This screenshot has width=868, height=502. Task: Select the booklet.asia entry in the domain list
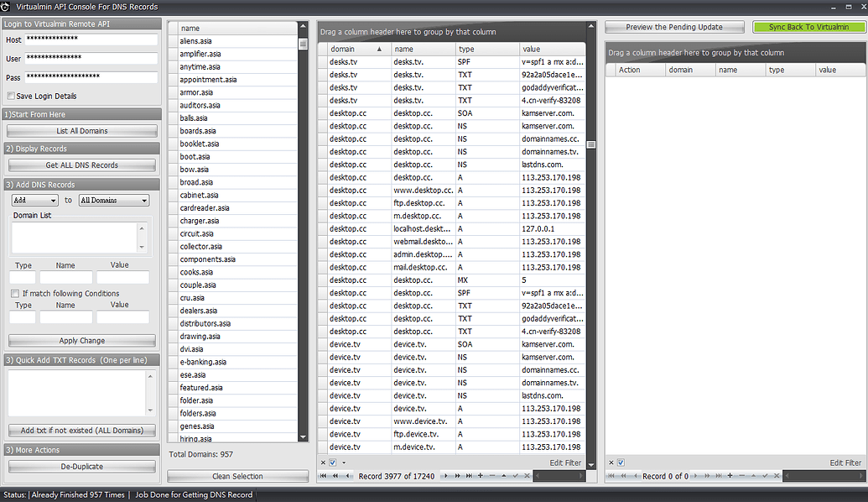(199, 144)
